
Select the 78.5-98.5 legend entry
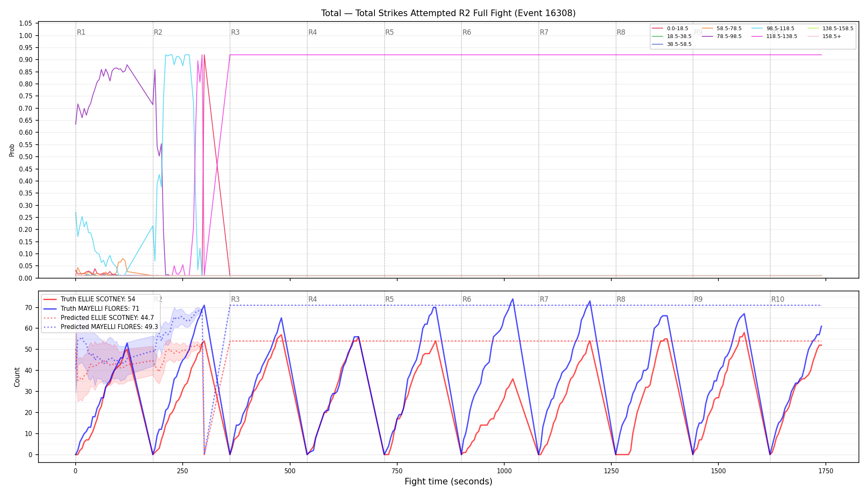coord(722,36)
